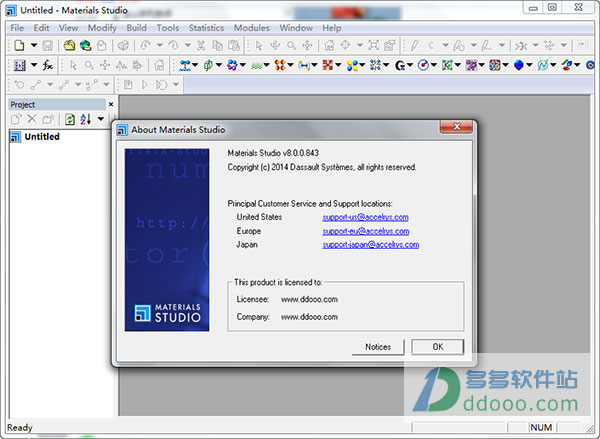Open Project panel sort options dropdown arrow
Image resolution: width=600 pixels, height=439 pixels.
point(101,119)
